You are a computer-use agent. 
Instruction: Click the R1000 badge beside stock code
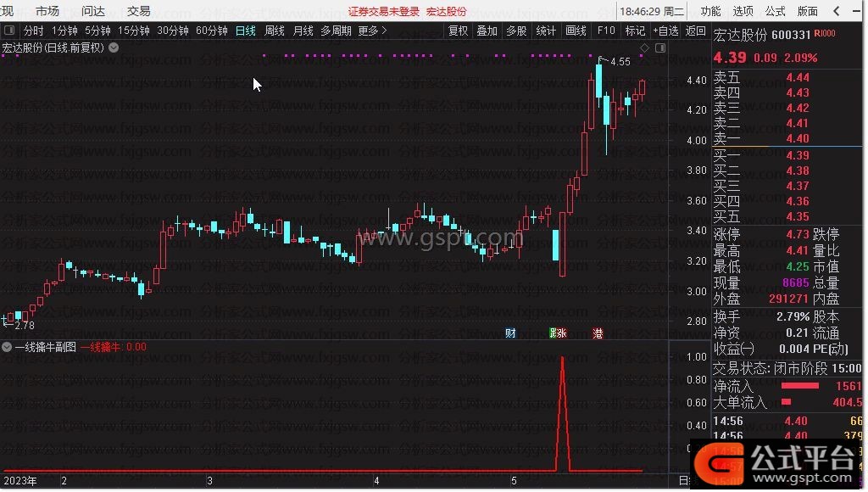825,34
